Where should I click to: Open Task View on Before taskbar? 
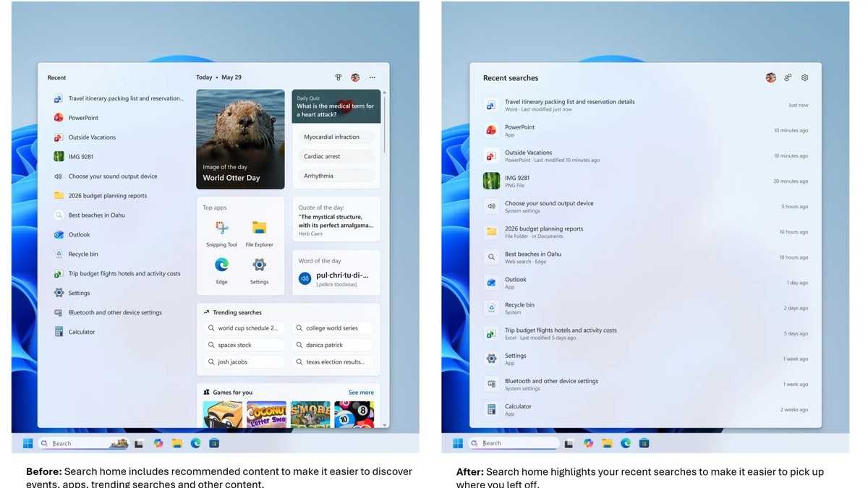pyautogui.click(x=139, y=443)
